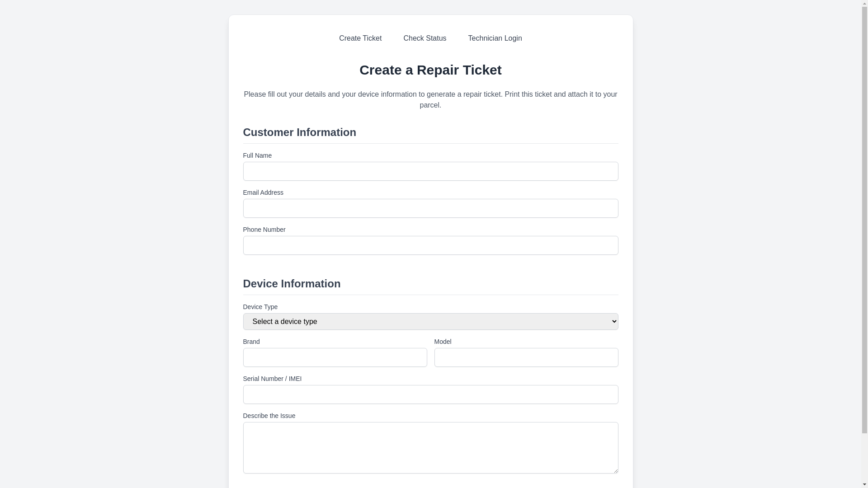This screenshot has width=868, height=488.
Task: Click the Serial Number / IMEI label
Action: pos(272,379)
